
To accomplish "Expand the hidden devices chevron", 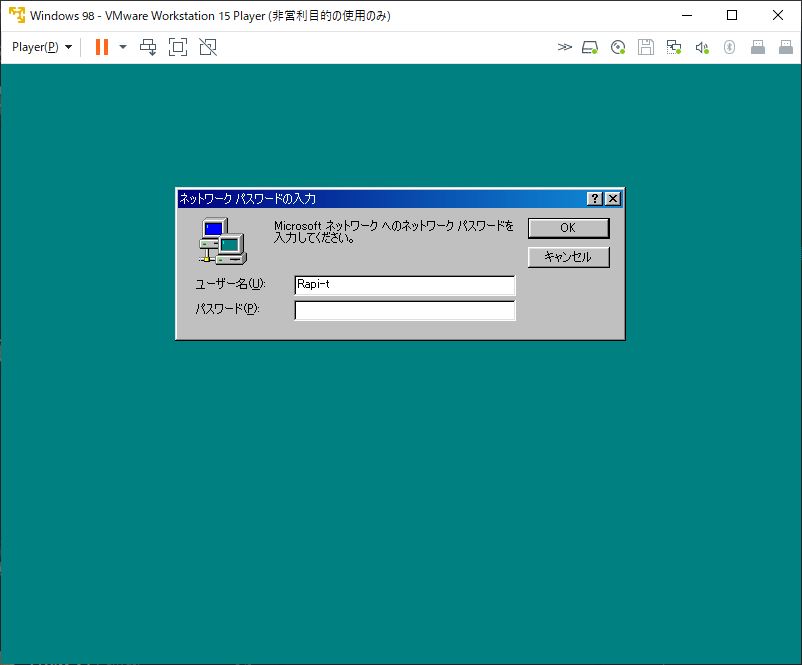I will pos(564,47).
